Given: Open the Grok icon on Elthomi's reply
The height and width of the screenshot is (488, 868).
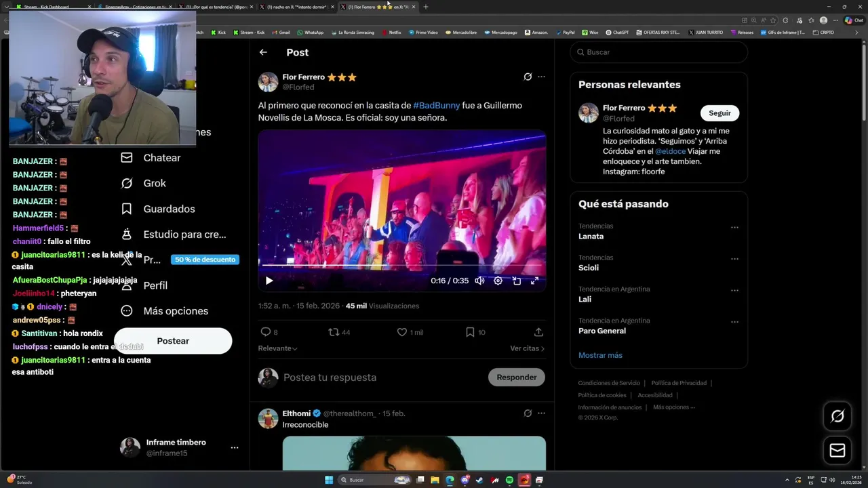Looking at the screenshot, I should coord(528,413).
